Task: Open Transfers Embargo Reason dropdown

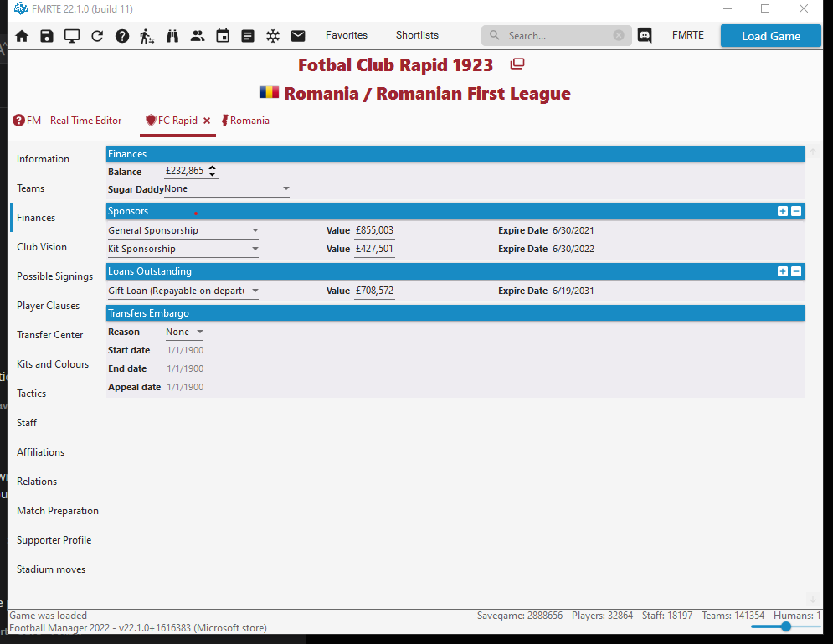Action: (184, 332)
